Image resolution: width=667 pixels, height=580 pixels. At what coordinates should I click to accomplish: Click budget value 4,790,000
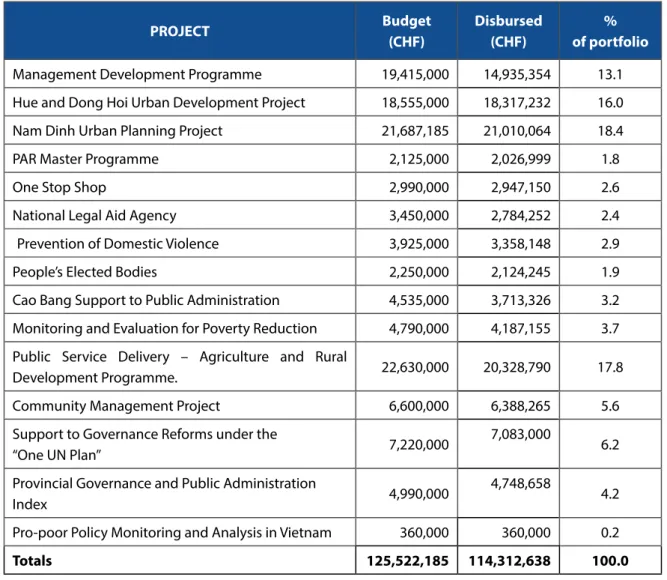[x=419, y=329]
